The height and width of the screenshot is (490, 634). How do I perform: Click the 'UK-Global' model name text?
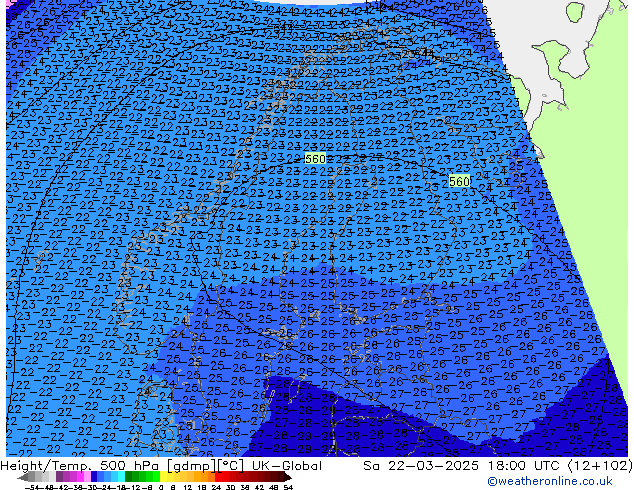(x=287, y=466)
